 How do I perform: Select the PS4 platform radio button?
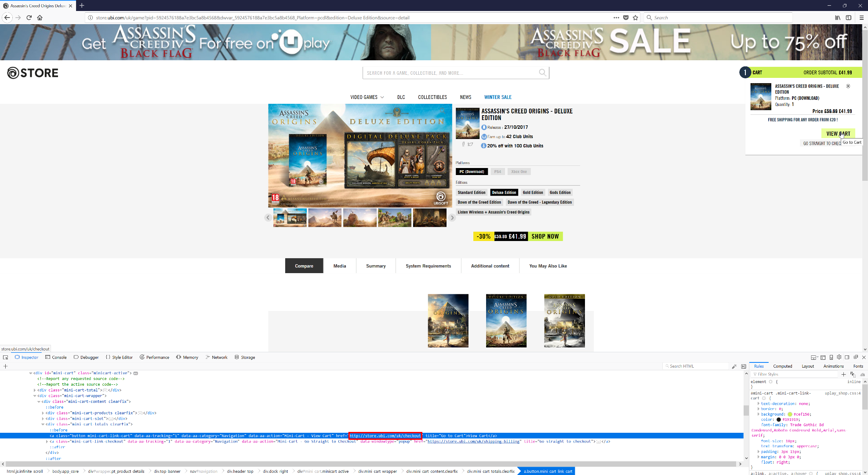[498, 172]
